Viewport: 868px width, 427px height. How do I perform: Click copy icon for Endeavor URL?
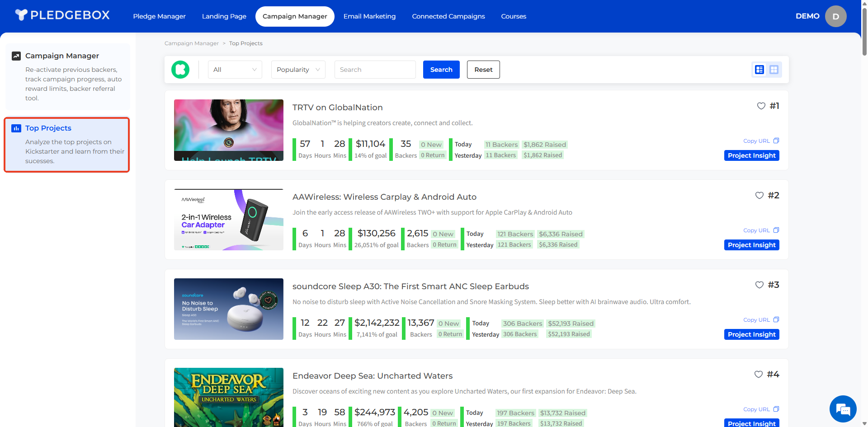[x=776, y=409]
